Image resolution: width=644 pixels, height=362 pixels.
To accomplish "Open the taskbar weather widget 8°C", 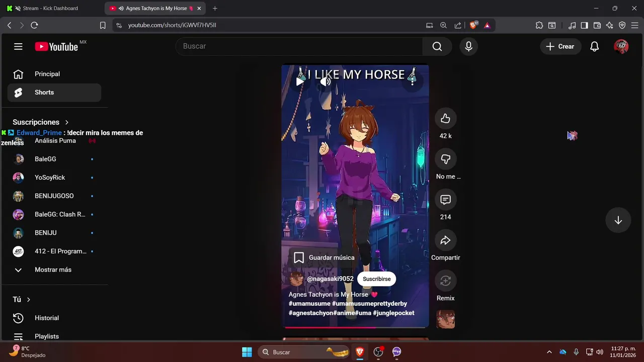I will coord(28,352).
